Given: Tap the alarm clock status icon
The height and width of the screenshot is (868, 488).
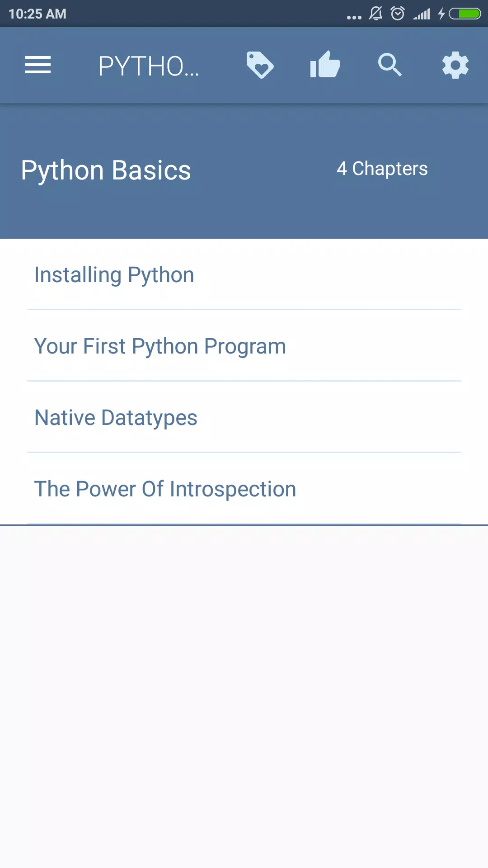Looking at the screenshot, I should click(x=398, y=14).
